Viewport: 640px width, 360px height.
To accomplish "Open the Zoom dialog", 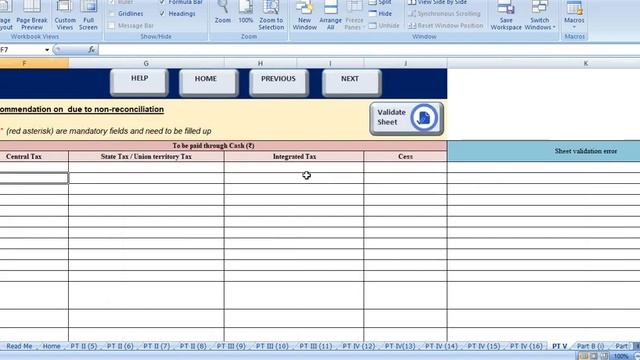I will pos(223,12).
